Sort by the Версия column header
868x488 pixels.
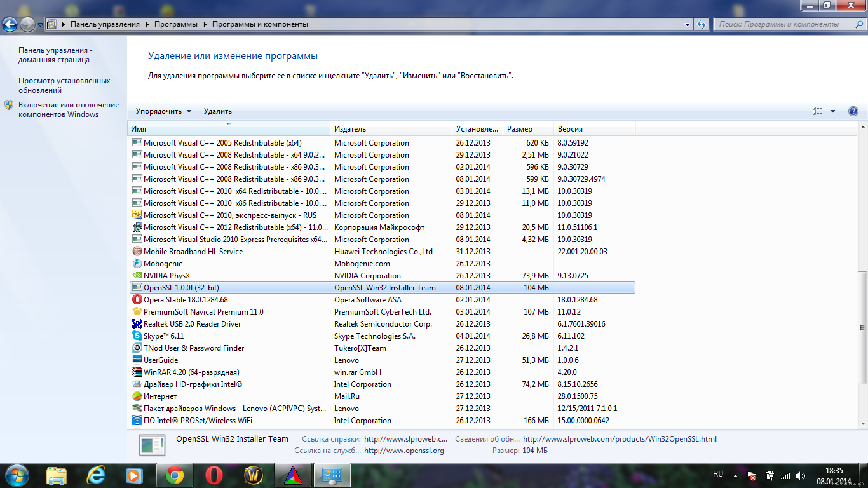pyautogui.click(x=595, y=129)
